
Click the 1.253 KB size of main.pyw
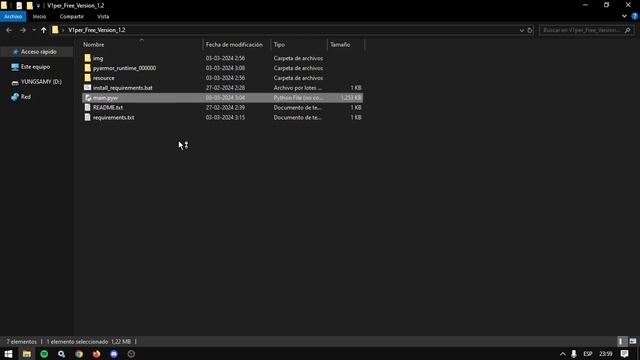[x=351, y=98]
